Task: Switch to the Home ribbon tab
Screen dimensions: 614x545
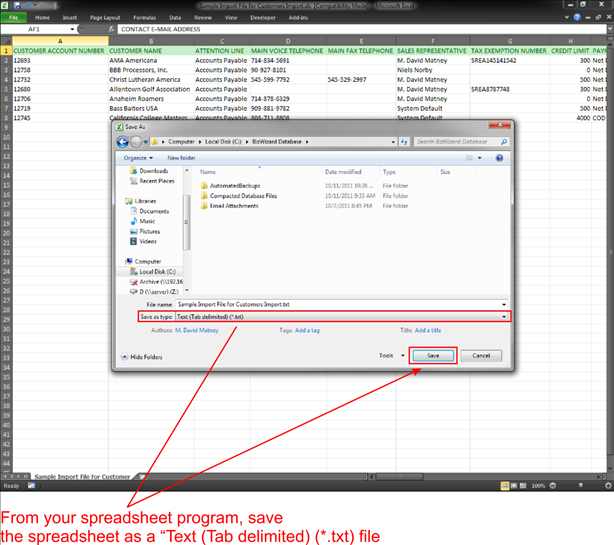Action: click(x=42, y=18)
